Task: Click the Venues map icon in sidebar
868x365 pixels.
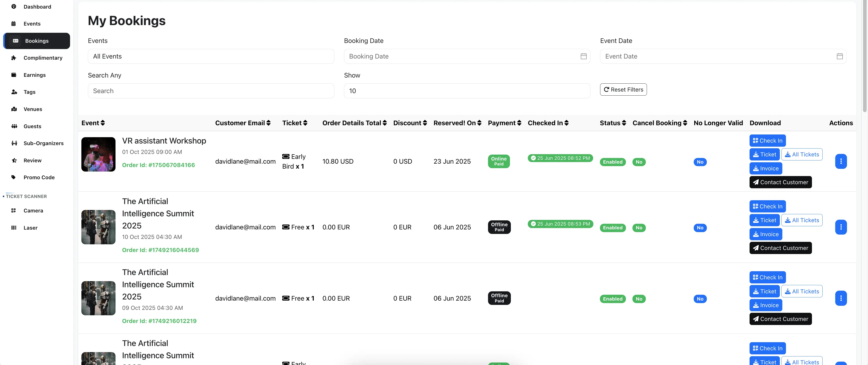Action: pyautogui.click(x=14, y=109)
